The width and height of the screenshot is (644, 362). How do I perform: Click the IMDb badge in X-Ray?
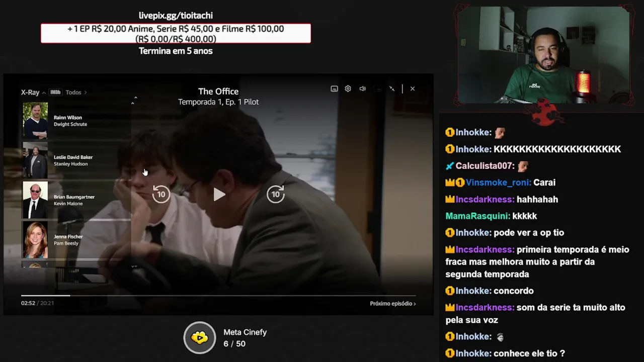55,92
